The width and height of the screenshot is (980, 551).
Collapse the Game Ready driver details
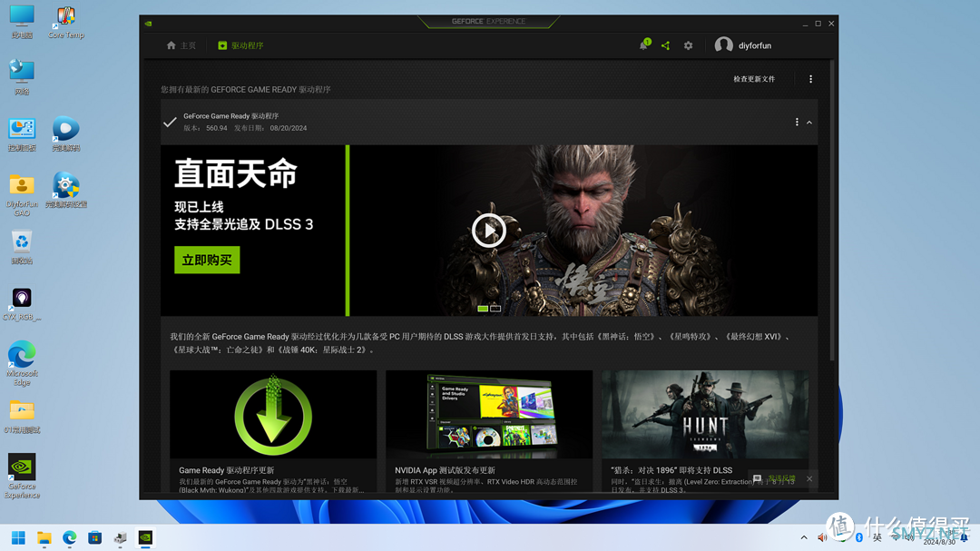pyautogui.click(x=809, y=123)
